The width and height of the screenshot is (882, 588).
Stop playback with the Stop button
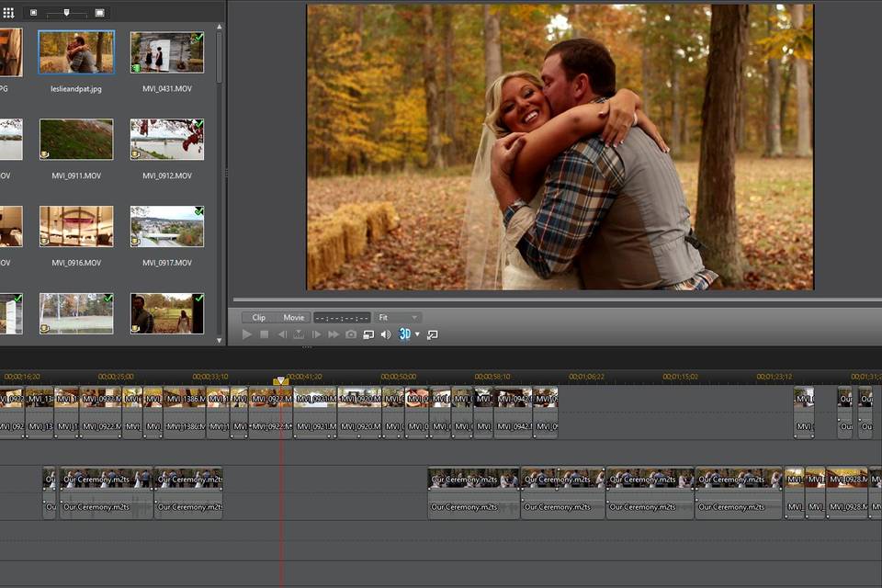265,334
